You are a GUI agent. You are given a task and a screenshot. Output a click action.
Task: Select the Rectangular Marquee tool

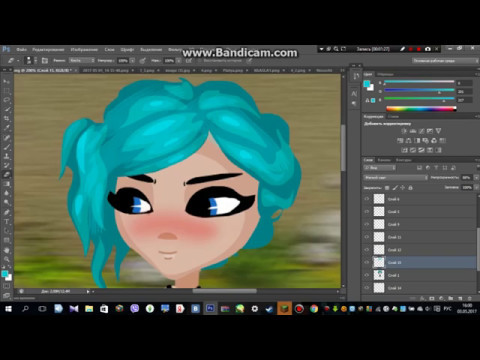(6, 91)
